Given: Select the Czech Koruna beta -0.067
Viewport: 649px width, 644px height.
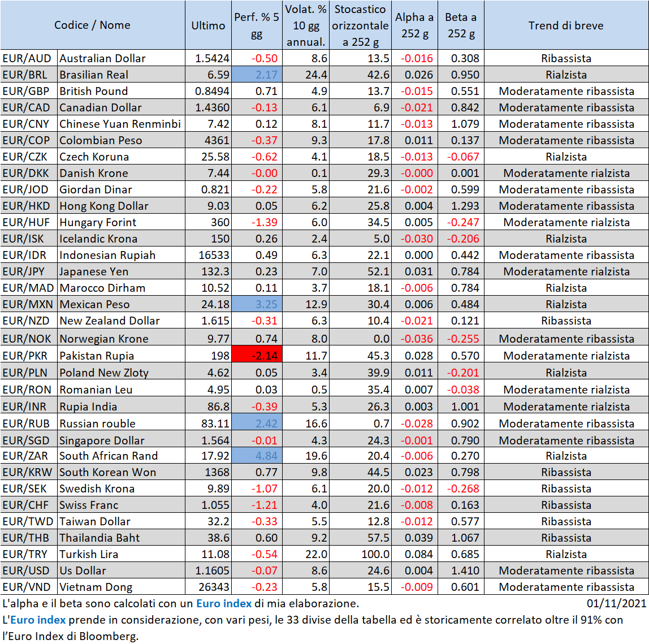Looking at the screenshot, I should [461, 157].
